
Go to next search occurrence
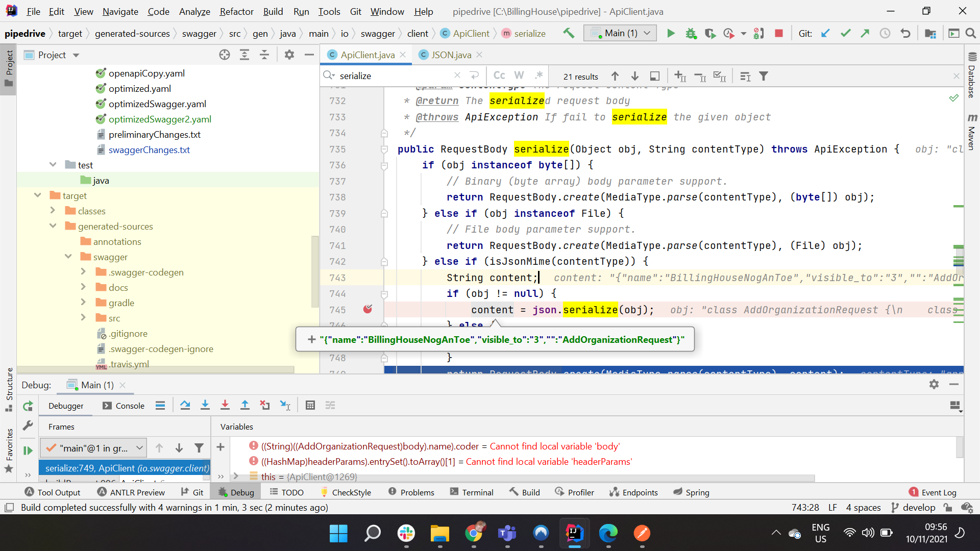[x=635, y=77]
